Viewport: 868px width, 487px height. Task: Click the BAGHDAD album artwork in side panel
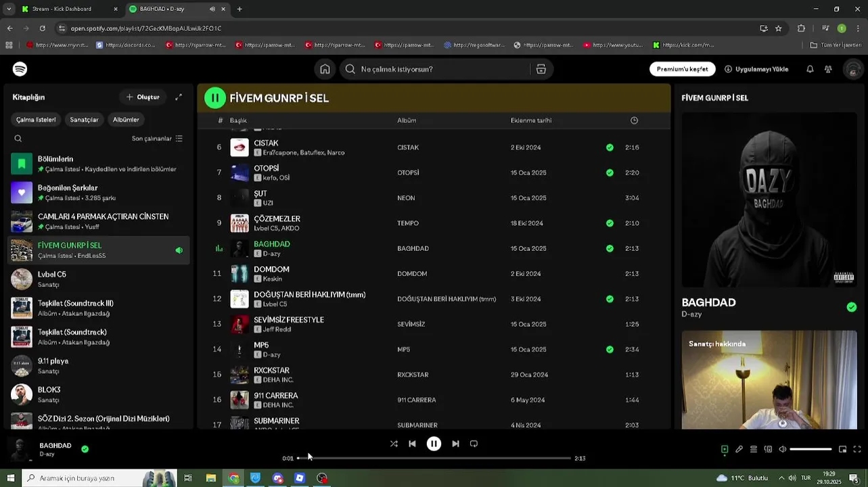(769, 200)
